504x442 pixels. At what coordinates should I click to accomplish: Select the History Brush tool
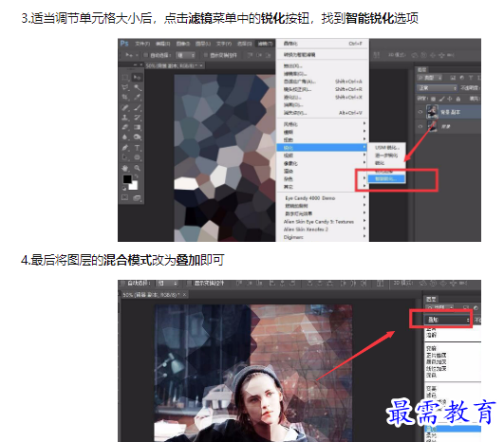(x=138, y=118)
